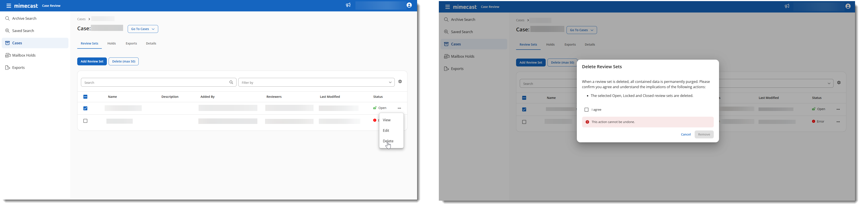Open the "Filter by" dropdown
The width and height of the screenshot is (868, 209).
[x=316, y=82]
